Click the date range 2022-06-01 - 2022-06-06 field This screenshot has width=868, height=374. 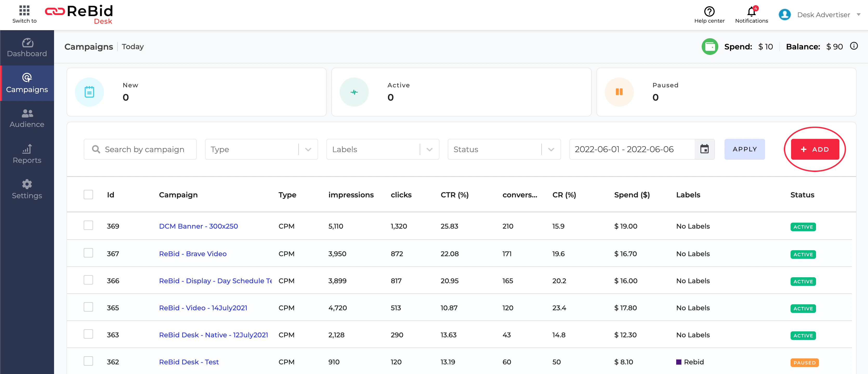tap(632, 149)
